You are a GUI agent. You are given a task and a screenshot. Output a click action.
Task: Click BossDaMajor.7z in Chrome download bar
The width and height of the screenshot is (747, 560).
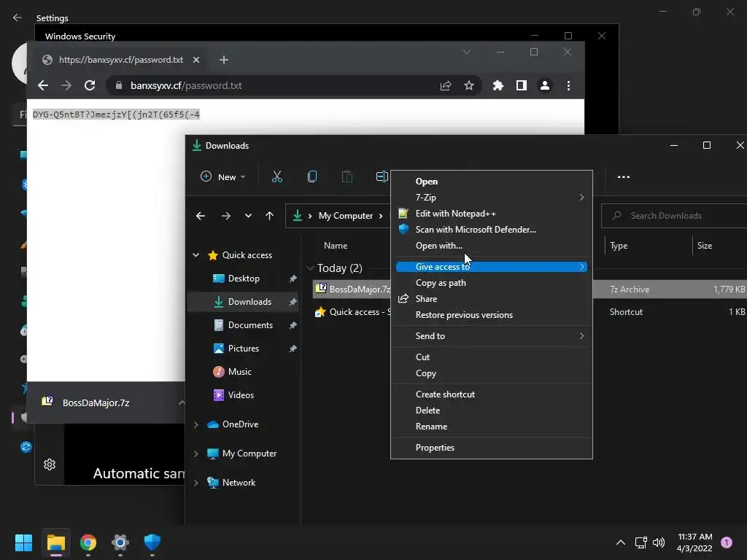pyautogui.click(x=96, y=402)
